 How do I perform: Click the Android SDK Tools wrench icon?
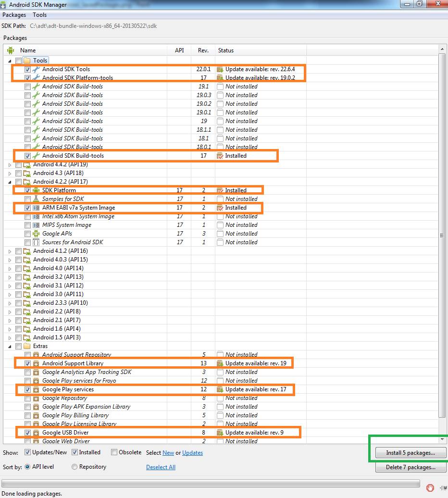click(36, 69)
